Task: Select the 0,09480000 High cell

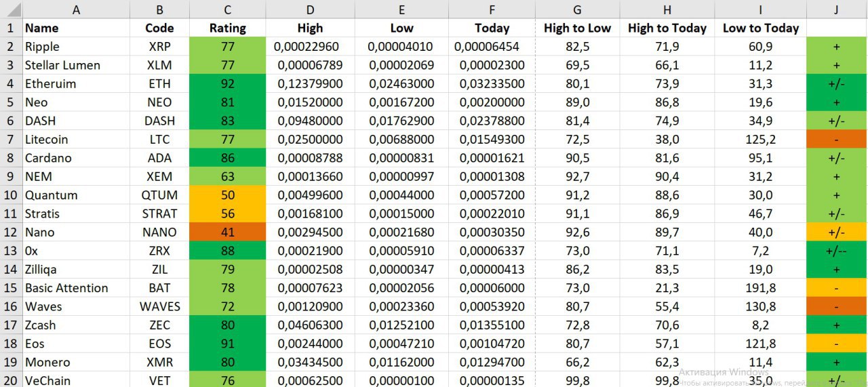Action: coord(310,121)
